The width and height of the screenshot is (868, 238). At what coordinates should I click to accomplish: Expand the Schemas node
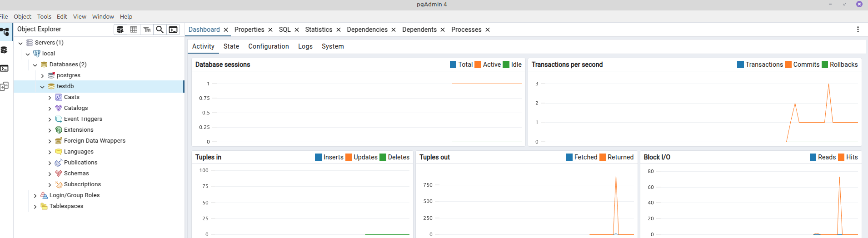click(x=50, y=174)
